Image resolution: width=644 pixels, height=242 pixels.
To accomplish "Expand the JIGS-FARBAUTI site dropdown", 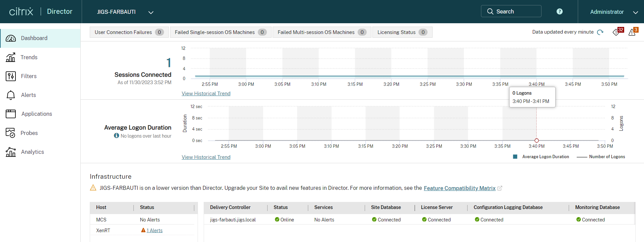I will point(151,12).
